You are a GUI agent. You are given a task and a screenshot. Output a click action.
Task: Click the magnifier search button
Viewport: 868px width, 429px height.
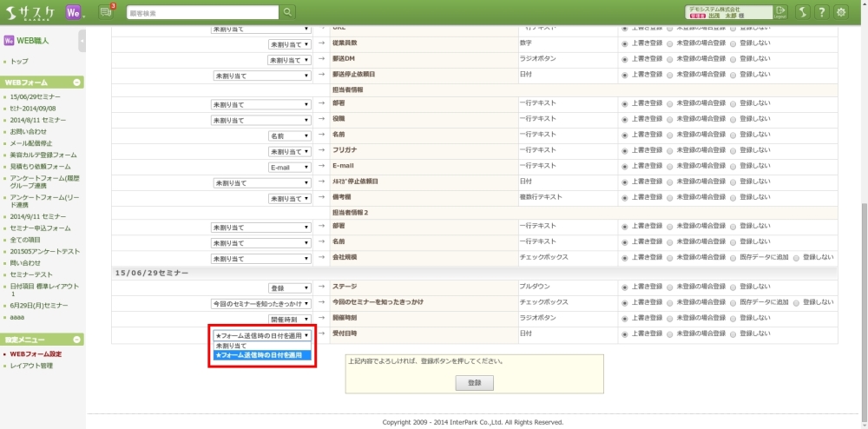pos(287,12)
